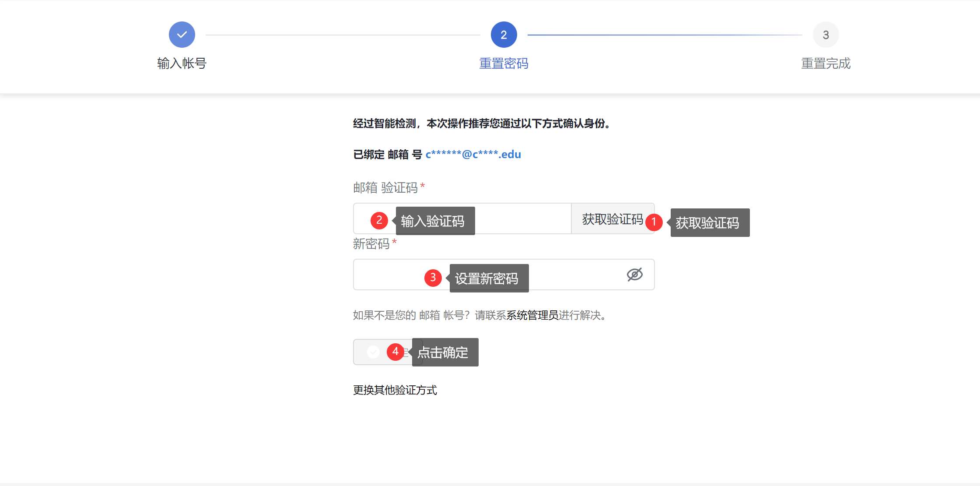Toggle password visibility eye icon
Image resolution: width=980 pixels, height=486 pixels.
tap(634, 275)
